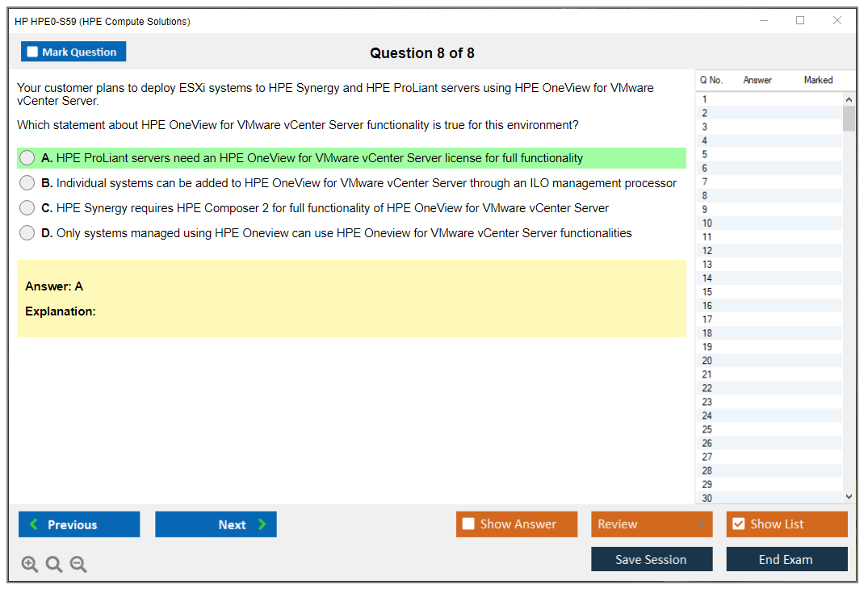Image resolution: width=868 pixels, height=593 pixels.
Task: Maximize the exam window
Action: [x=800, y=21]
